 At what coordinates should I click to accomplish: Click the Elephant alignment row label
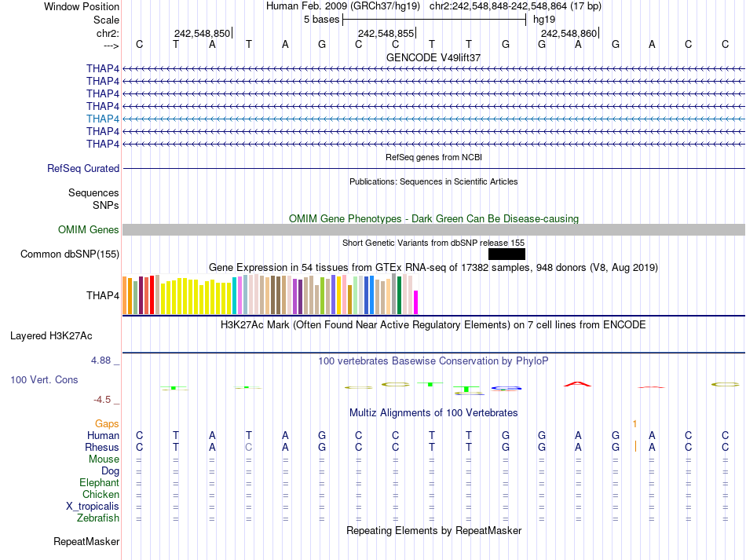point(100,483)
